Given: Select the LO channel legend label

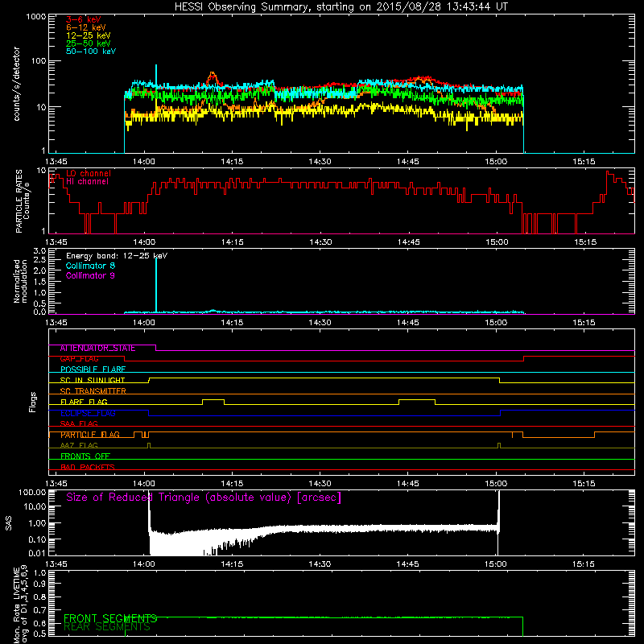Looking at the screenshot, I should (89, 173).
